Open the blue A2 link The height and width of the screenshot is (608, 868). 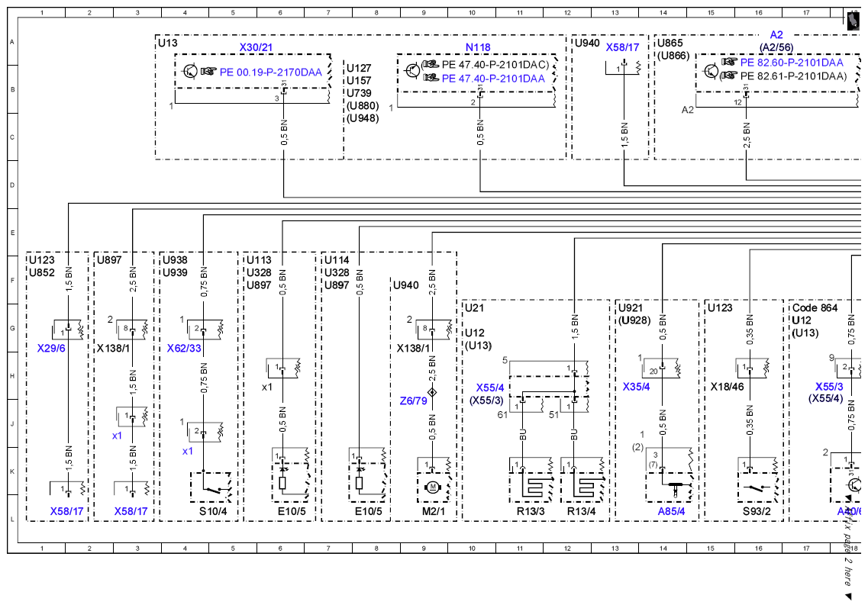coord(776,35)
